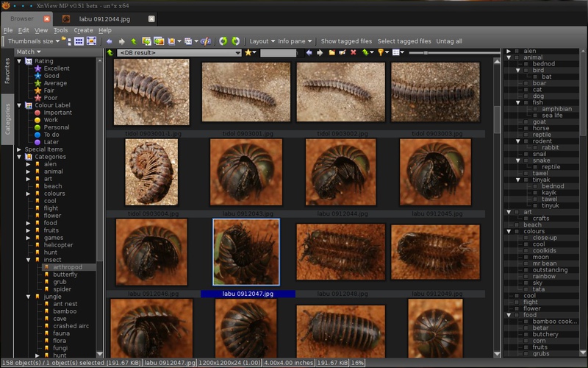Click Untag all button
This screenshot has height=368, width=588.
click(x=449, y=41)
